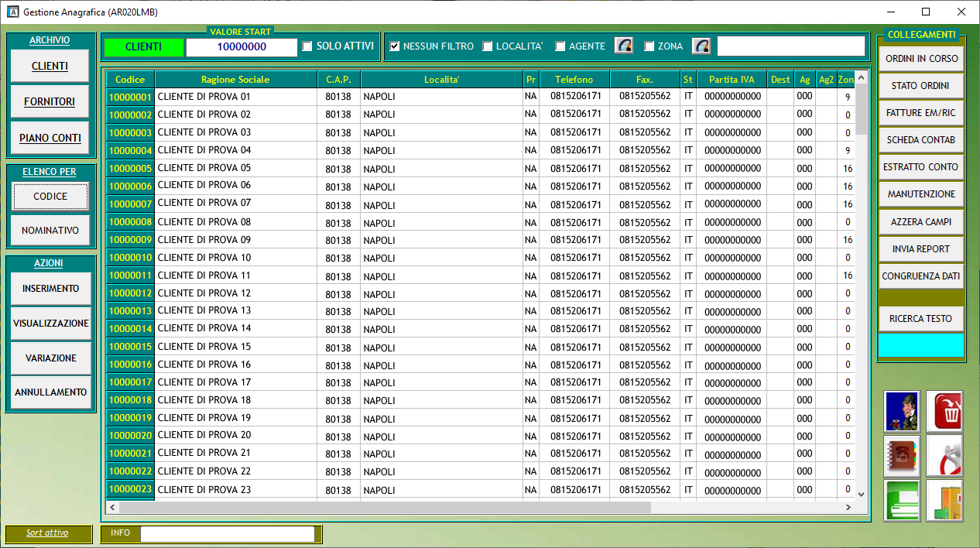Click the application icon in the title bar
The height and width of the screenshot is (548, 980).
tap(12, 12)
